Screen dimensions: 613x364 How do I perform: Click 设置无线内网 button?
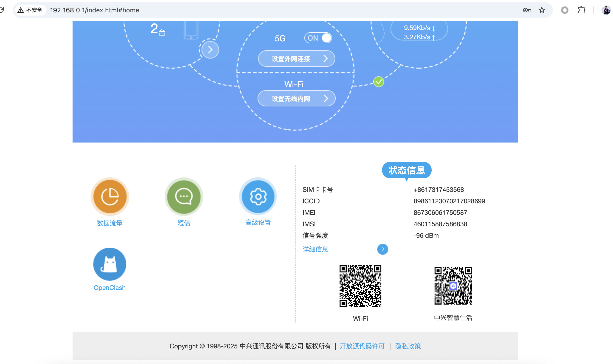[296, 99]
